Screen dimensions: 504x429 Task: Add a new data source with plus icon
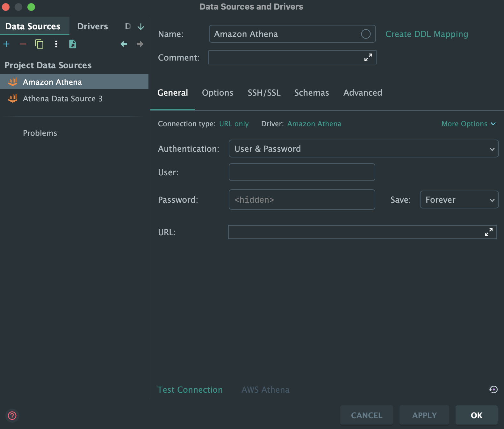click(6, 44)
